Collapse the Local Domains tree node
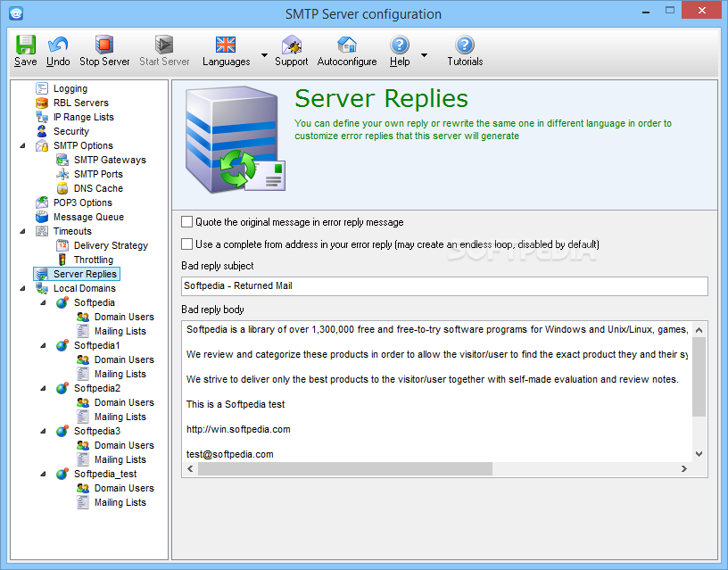This screenshot has width=728, height=570. [x=23, y=288]
